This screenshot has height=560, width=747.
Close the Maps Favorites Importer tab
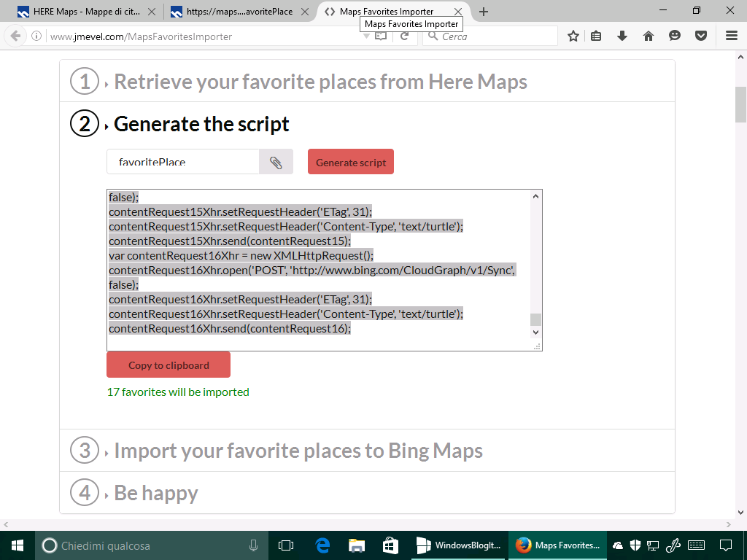coord(458,12)
